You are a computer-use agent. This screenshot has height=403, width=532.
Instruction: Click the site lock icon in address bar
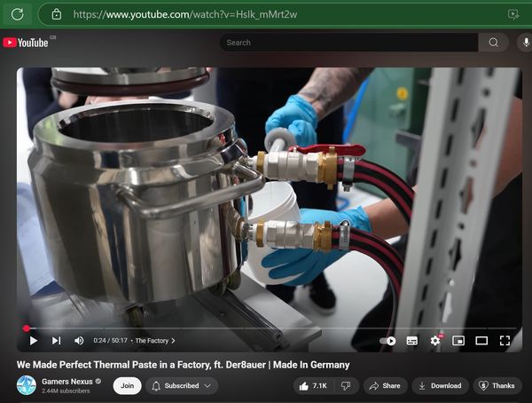click(x=57, y=14)
